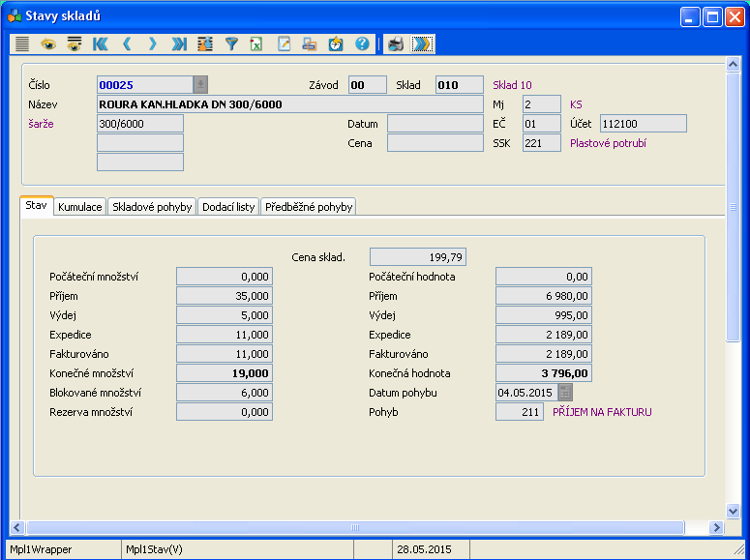
Task: Click the eye view icon
Action: [48, 44]
